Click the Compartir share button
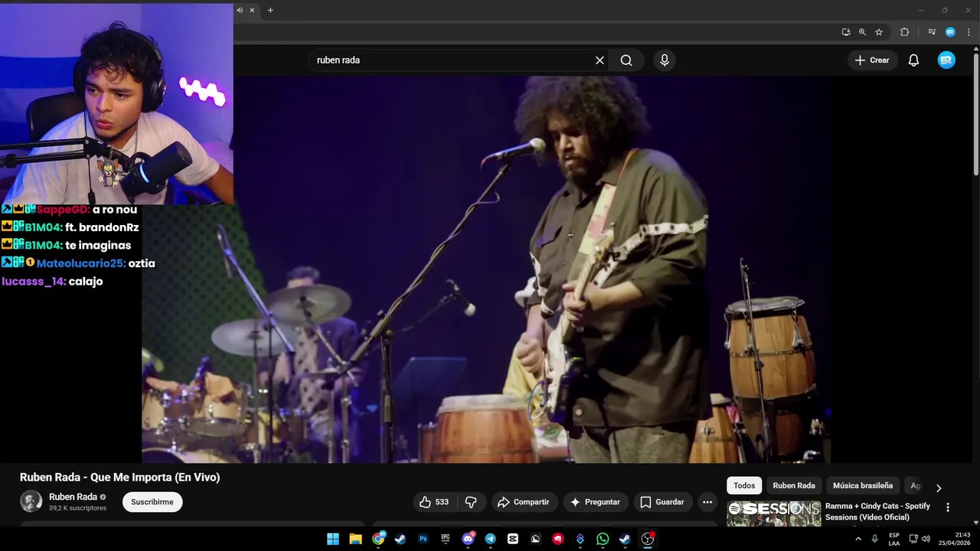The height and width of the screenshot is (551, 980). (524, 502)
